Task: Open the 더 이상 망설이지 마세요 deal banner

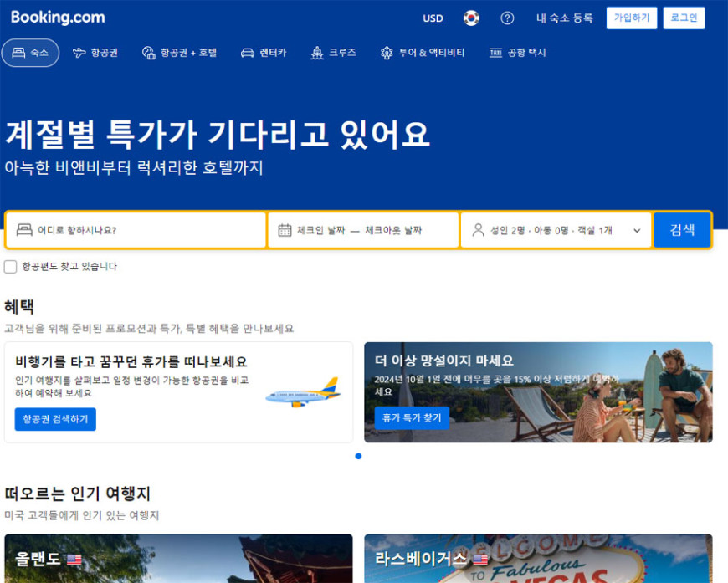Action: (539, 392)
